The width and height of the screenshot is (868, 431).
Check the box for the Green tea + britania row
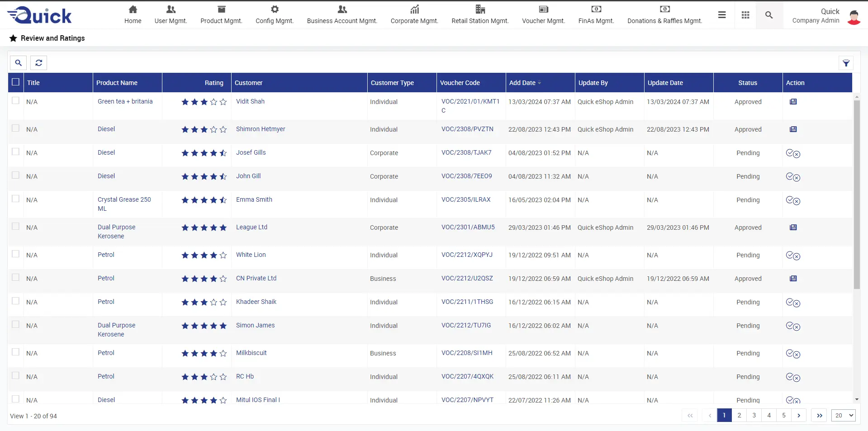tap(16, 101)
